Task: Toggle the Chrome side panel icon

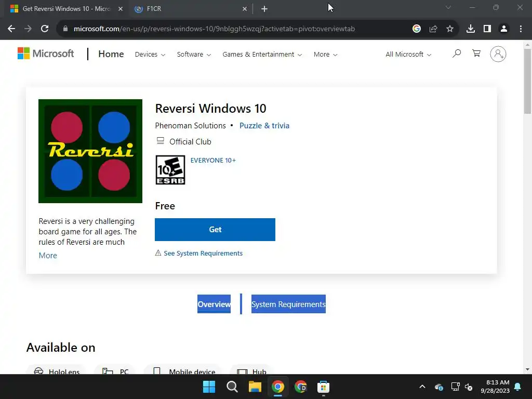Action: click(487, 29)
